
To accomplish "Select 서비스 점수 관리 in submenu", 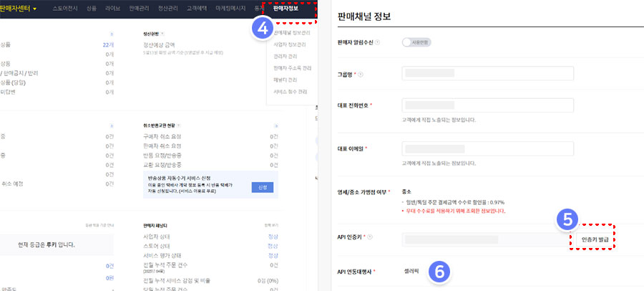I will tap(291, 91).
